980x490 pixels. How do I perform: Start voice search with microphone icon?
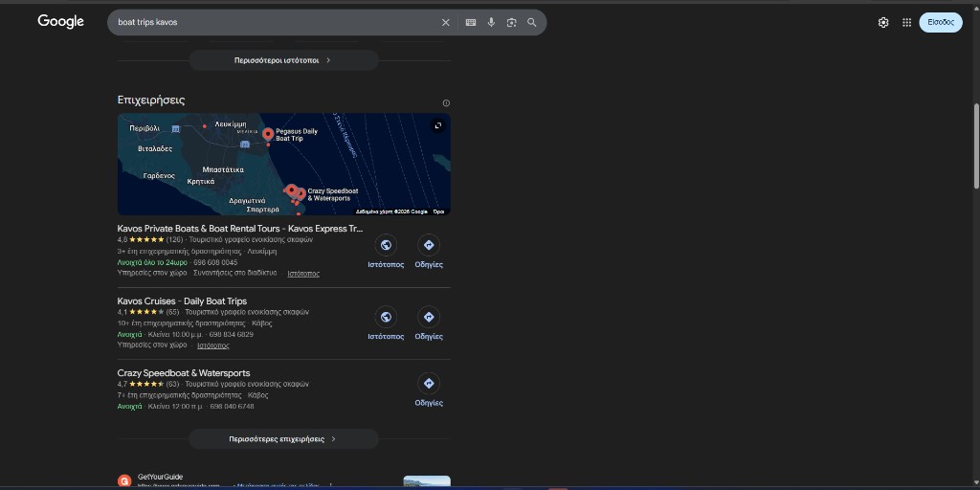[x=491, y=23]
